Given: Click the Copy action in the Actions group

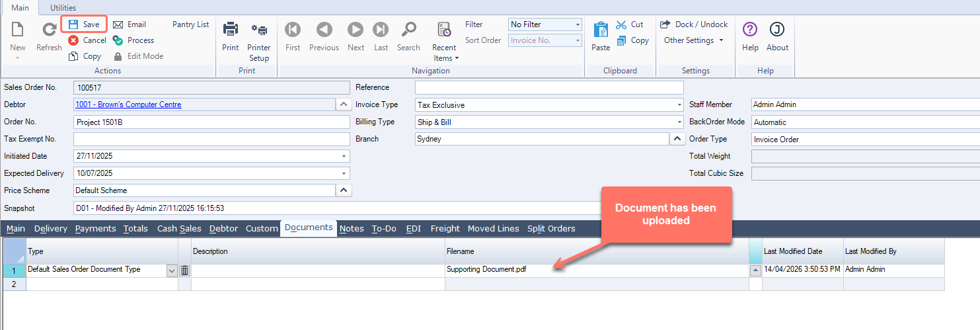Looking at the screenshot, I should tap(85, 56).
